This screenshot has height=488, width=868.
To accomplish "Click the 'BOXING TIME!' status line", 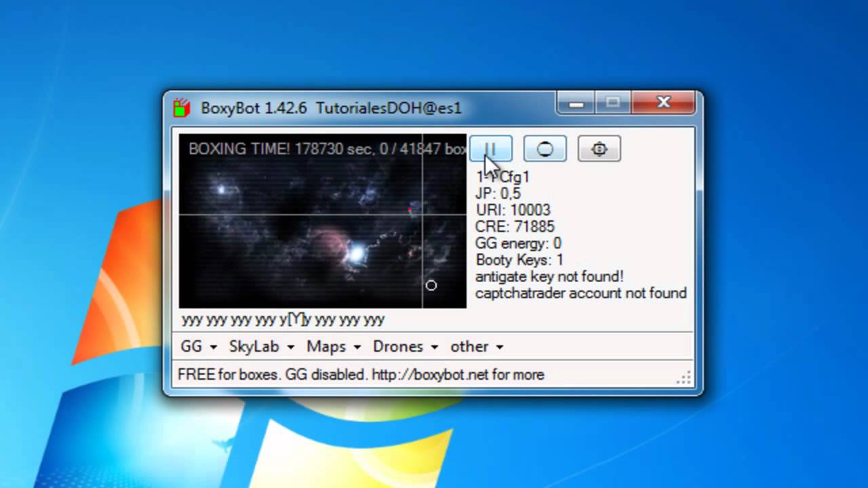I will (x=328, y=148).
